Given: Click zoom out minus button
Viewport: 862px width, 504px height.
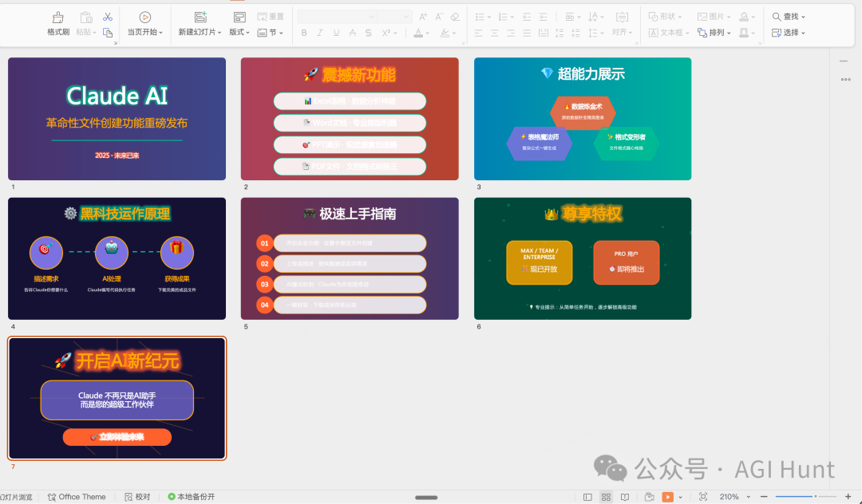Looking at the screenshot, I should point(764,497).
